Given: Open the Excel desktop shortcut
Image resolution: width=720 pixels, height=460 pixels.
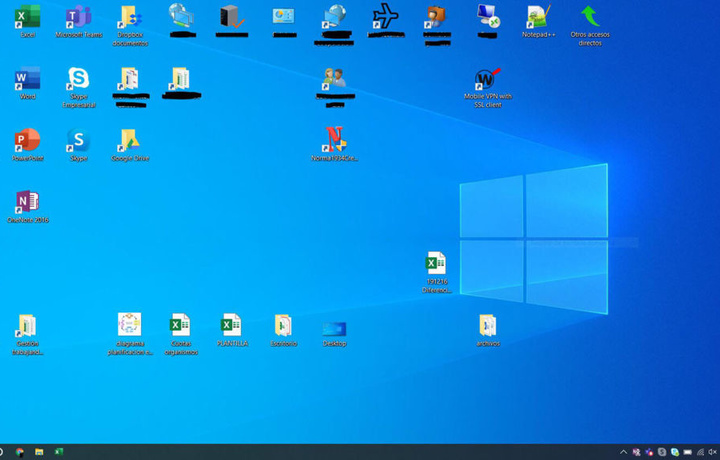Looking at the screenshot, I should (x=28, y=21).
